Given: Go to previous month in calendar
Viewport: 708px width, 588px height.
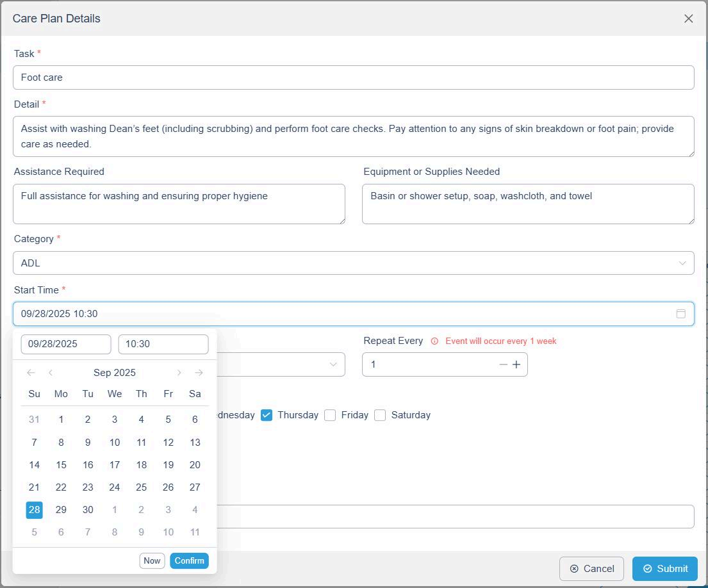Looking at the screenshot, I should point(51,373).
